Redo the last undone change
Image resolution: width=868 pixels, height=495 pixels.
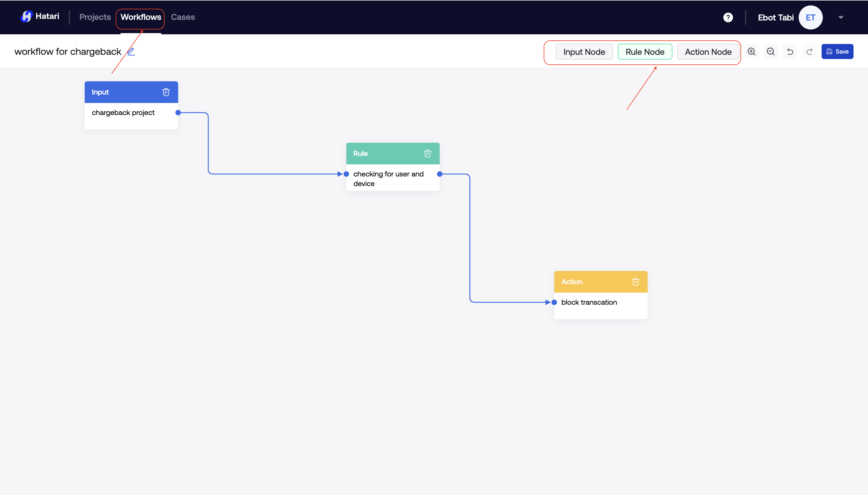coord(809,52)
